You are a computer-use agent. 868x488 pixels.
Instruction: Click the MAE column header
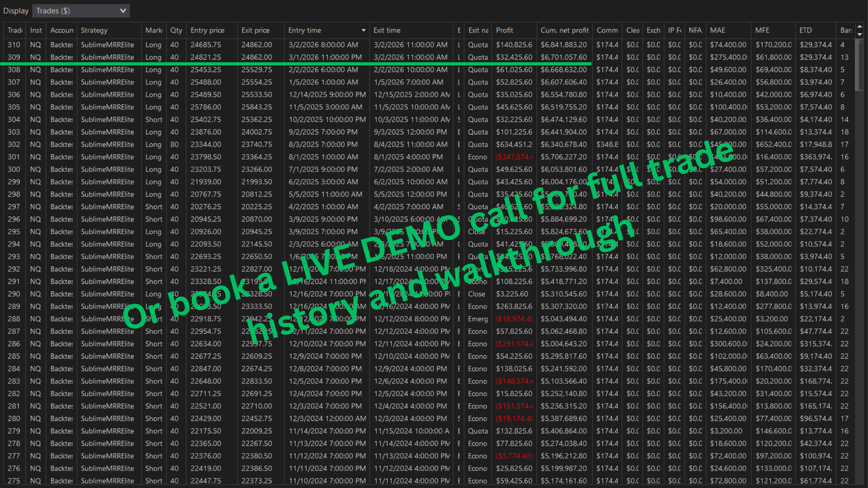tap(717, 30)
